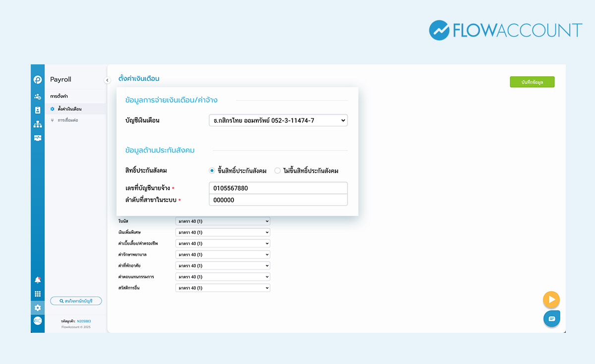Open the organization chart icon in sidebar
595x364 pixels.
[38, 124]
